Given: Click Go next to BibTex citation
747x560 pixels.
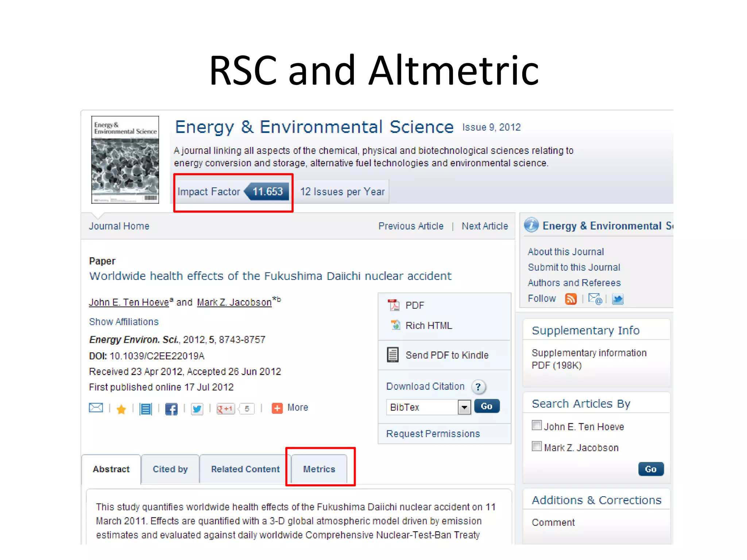Looking at the screenshot, I should point(487,406).
